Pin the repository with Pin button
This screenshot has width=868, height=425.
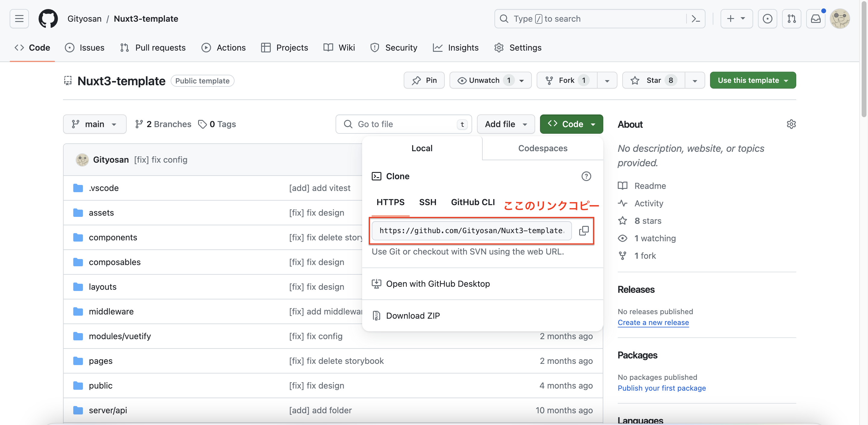[x=424, y=80]
